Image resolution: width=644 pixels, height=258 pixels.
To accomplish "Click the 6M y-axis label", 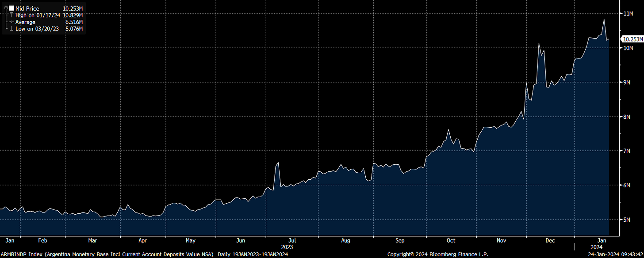I will [627, 185].
